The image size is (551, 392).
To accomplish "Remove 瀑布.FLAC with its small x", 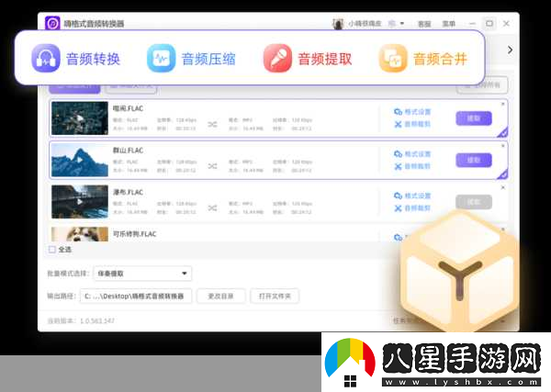I will point(503,187).
